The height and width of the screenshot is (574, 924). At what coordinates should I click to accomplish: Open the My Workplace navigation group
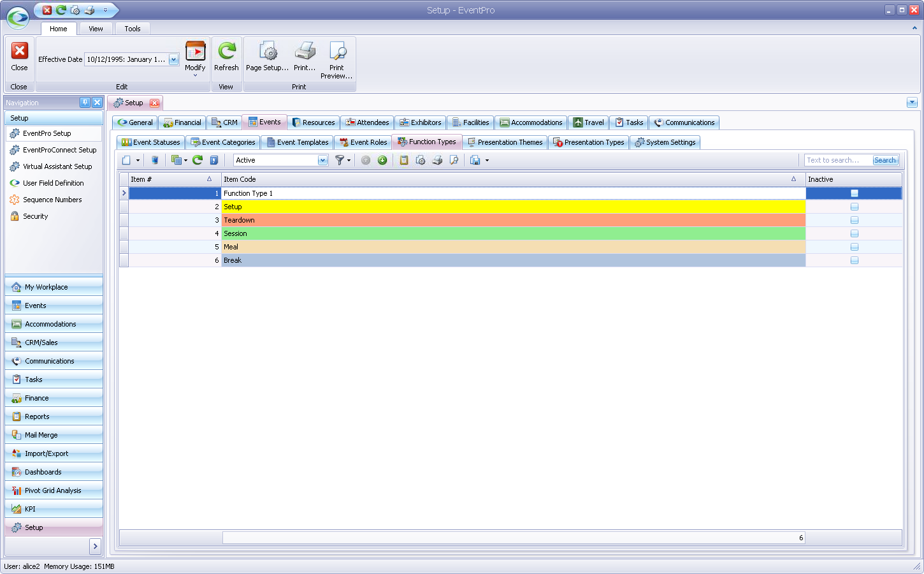54,287
